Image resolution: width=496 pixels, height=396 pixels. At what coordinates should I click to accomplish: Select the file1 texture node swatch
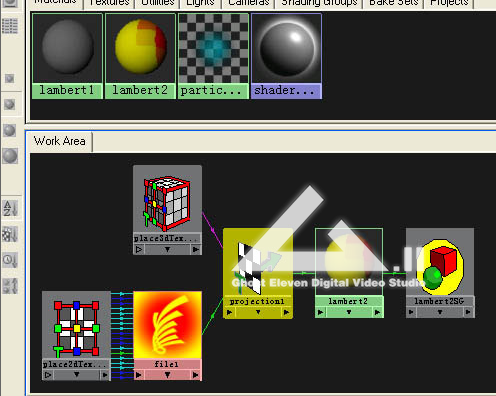coord(167,325)
